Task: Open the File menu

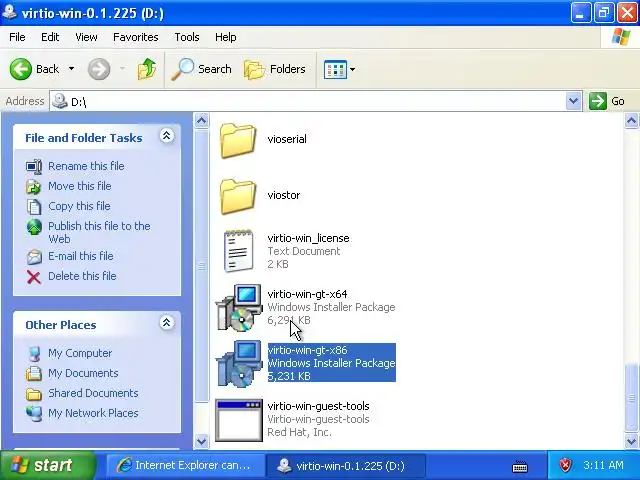Action: 17,37
